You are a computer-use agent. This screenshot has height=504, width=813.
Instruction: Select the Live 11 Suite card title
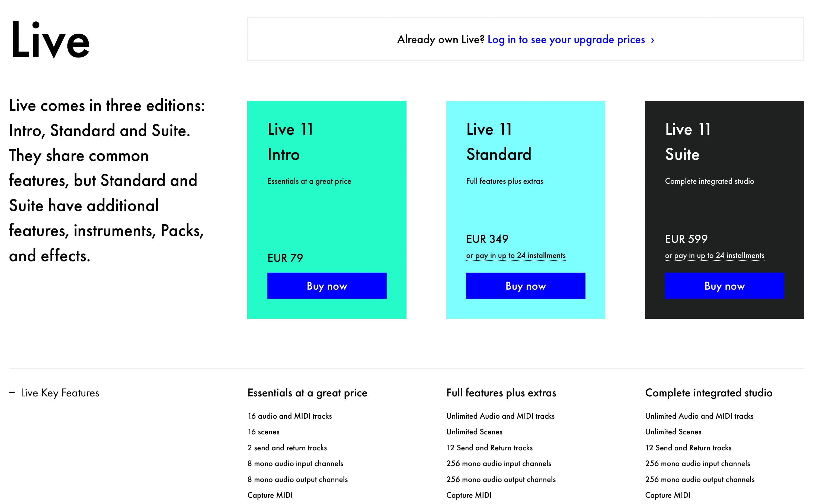point(687,142)
